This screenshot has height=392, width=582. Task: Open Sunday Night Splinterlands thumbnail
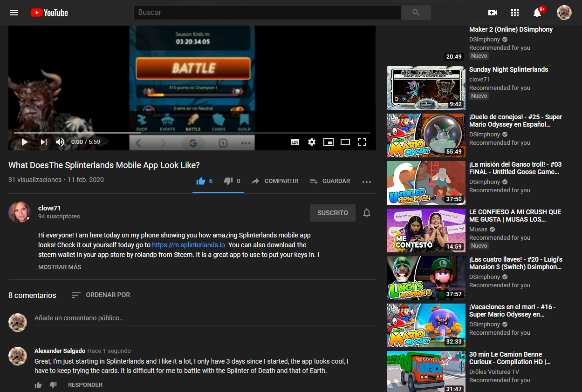426,88
